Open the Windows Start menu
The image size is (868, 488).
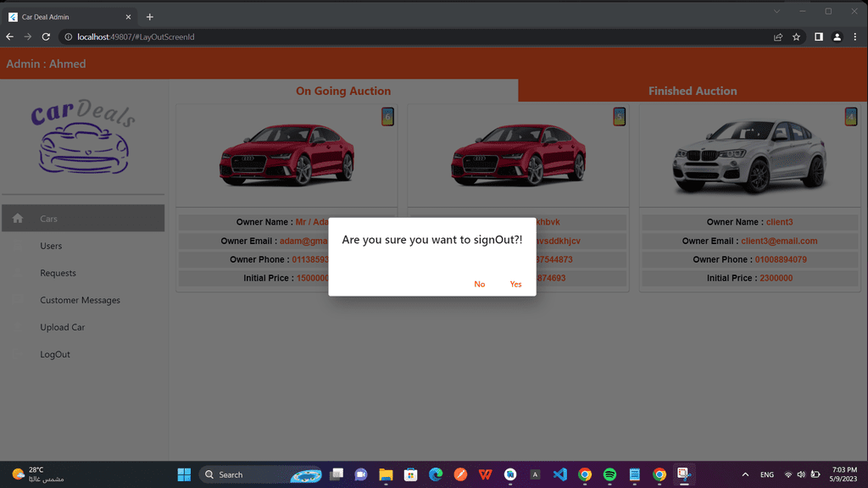[184, 474]
